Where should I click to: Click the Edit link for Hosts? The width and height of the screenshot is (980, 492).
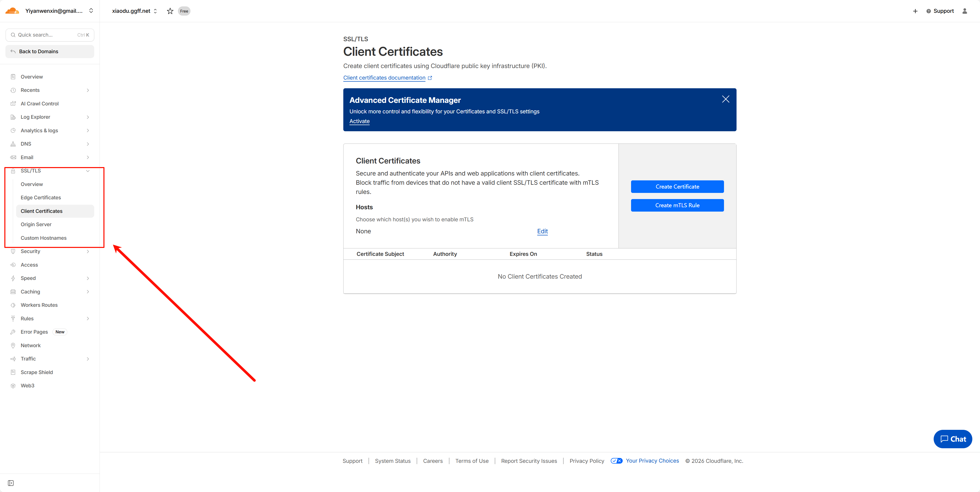tap(542, 231)
